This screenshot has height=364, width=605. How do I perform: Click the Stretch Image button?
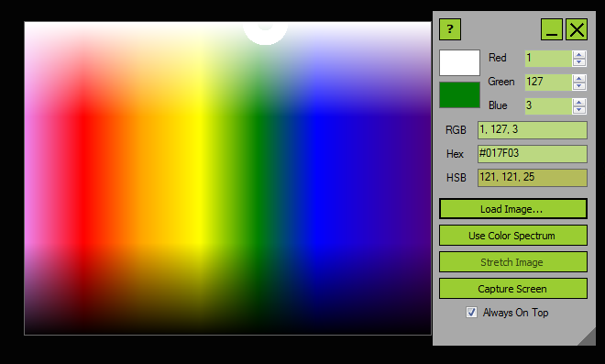coord(513,262)
